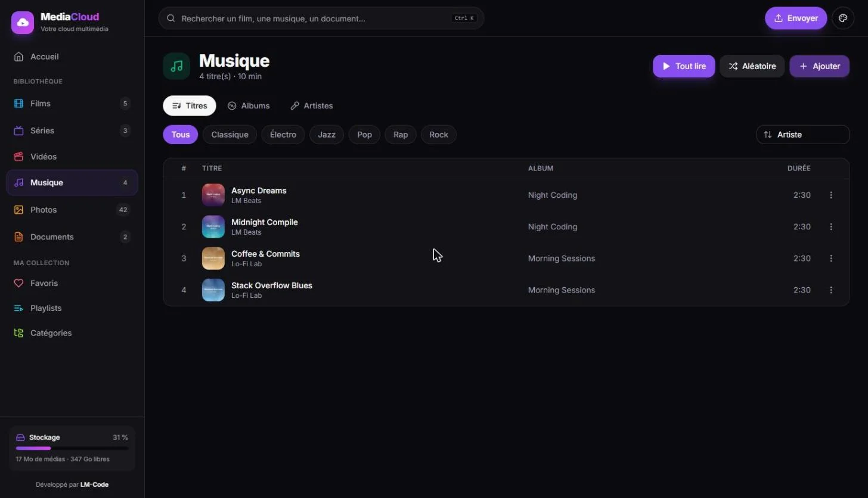
Task: Click the Async Dreams album cover thumbnail
Action: [213, 195]
